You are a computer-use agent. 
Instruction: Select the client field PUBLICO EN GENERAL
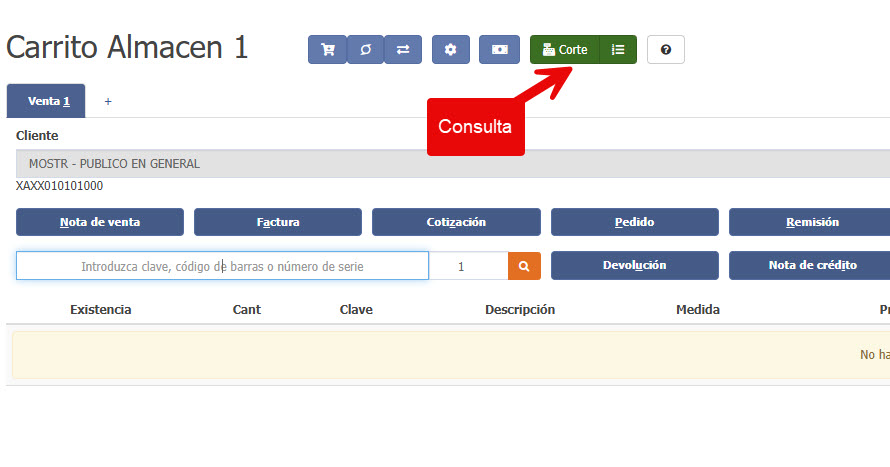[450, 164]
